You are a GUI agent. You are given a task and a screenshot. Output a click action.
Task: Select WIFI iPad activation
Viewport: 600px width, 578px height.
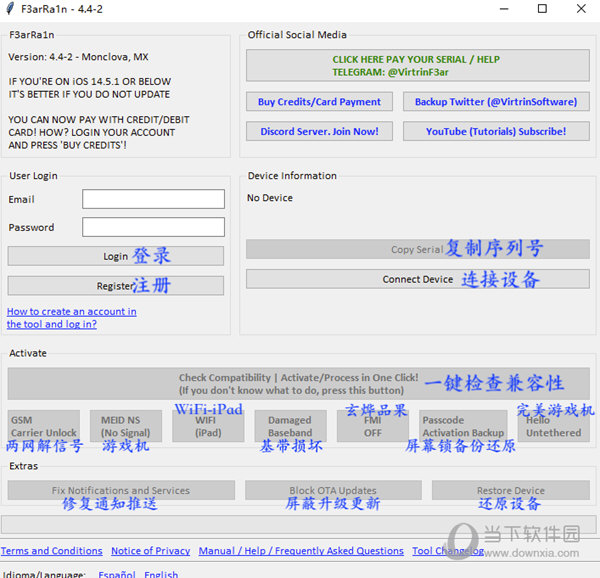pos(208,426)
